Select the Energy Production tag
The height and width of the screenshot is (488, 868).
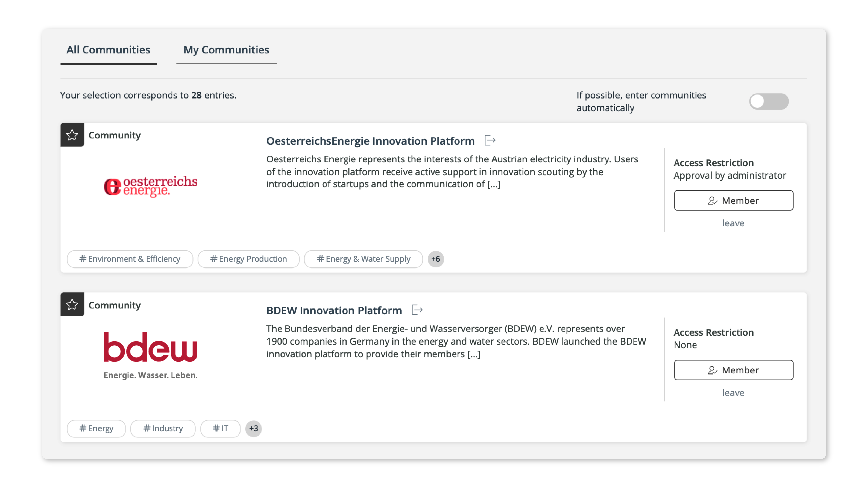[249, 259]
